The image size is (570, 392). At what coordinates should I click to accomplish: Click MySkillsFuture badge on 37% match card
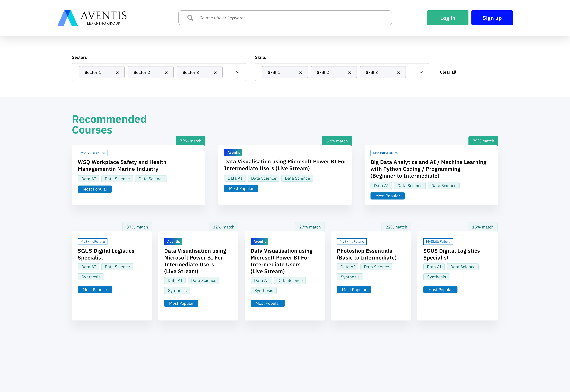tap(93, 241)
